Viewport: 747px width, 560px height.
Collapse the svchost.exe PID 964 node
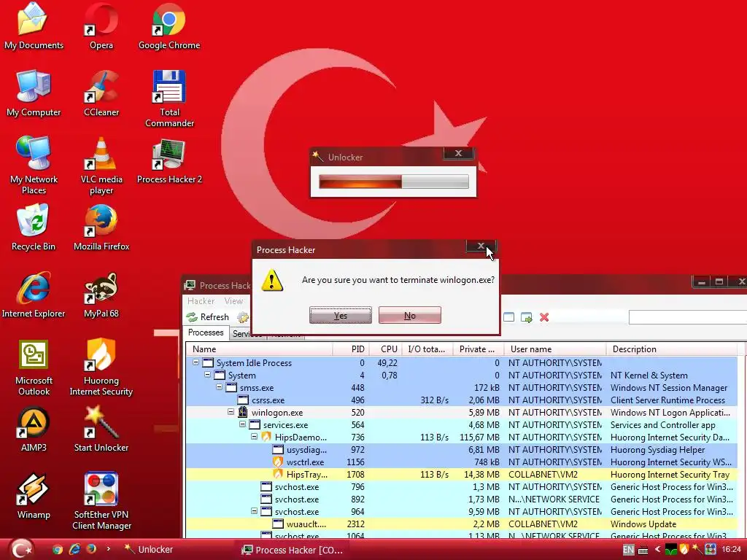255,511
